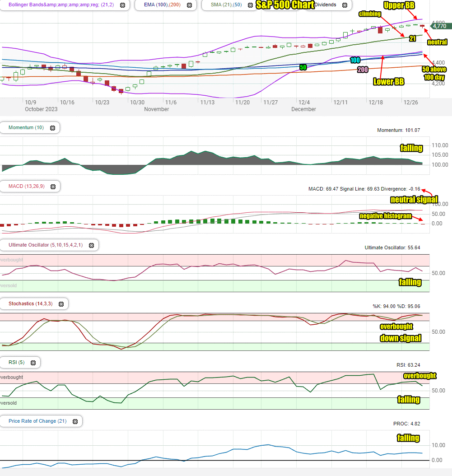Open the SMA (21),(50) settings label

226,5
